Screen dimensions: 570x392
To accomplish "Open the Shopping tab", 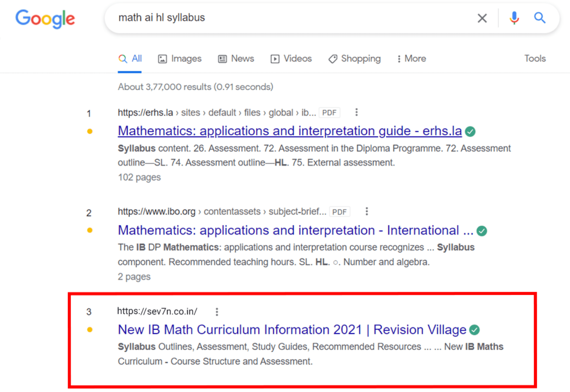I will click(x=355, y=59).
